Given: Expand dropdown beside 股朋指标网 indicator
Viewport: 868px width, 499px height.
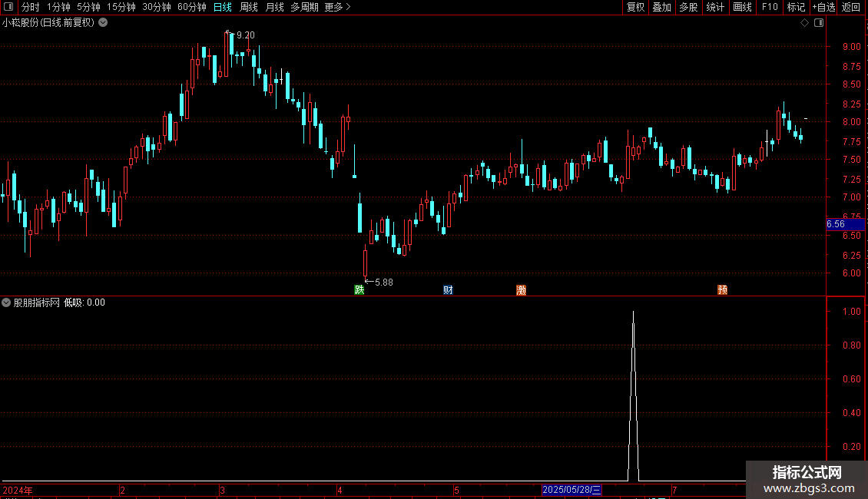Looking at the screenshot, I should coord(6,302).
